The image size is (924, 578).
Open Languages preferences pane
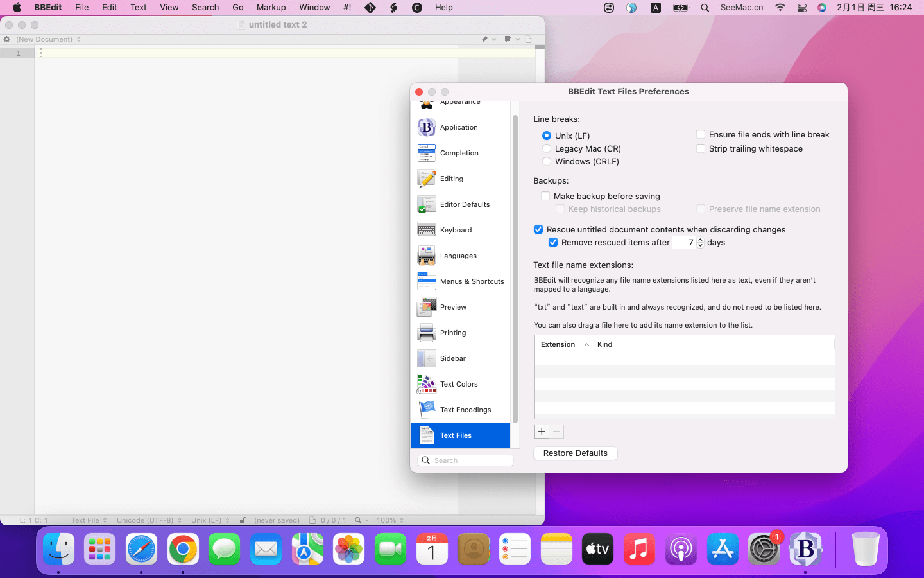(460, 256)
